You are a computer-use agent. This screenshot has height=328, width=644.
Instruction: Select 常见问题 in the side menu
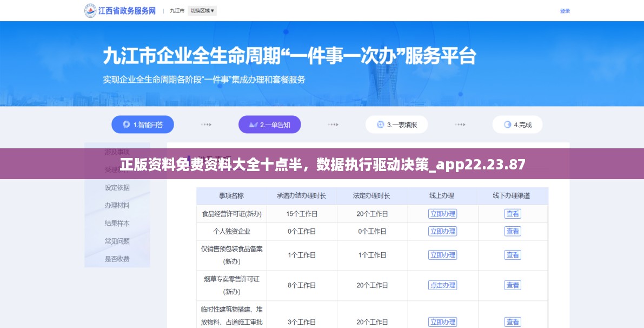(117, 241)
